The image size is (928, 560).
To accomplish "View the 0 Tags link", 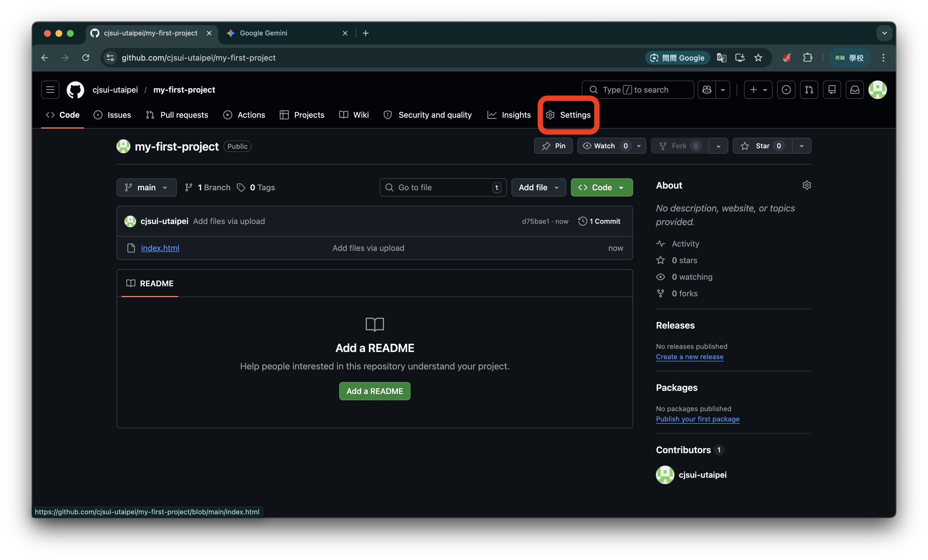I will (256, 187).
